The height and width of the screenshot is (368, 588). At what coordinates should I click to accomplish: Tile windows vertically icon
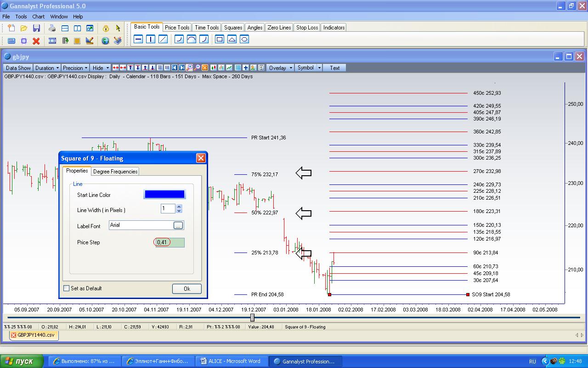pos(77,28)
